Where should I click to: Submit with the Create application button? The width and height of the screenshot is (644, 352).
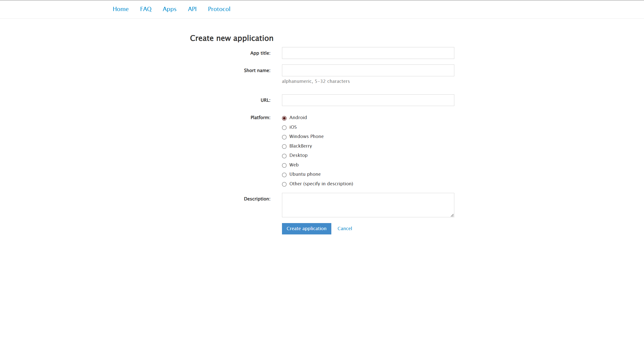[306, 229]
